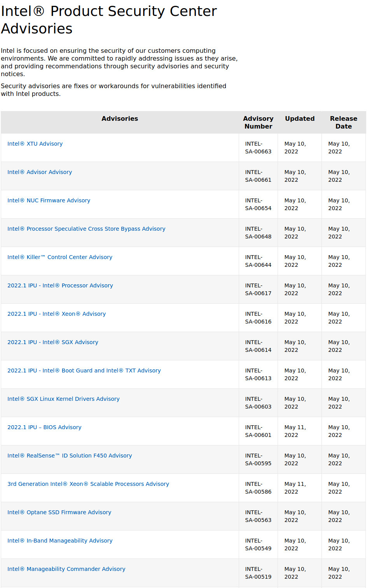Open 2022.1 IPU BIOS Advisory link
The width and height of the screenshot is (367, 588).
pyautogui.click(x=44, y=427)
